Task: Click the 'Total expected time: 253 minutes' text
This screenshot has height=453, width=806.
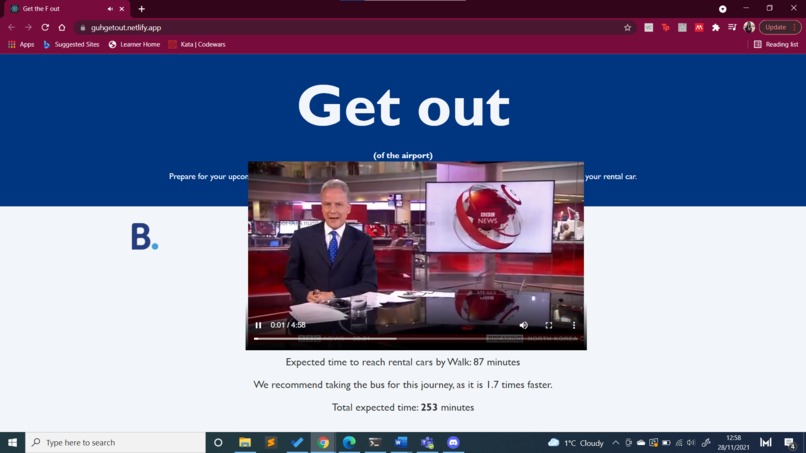Action: (402, 407)
